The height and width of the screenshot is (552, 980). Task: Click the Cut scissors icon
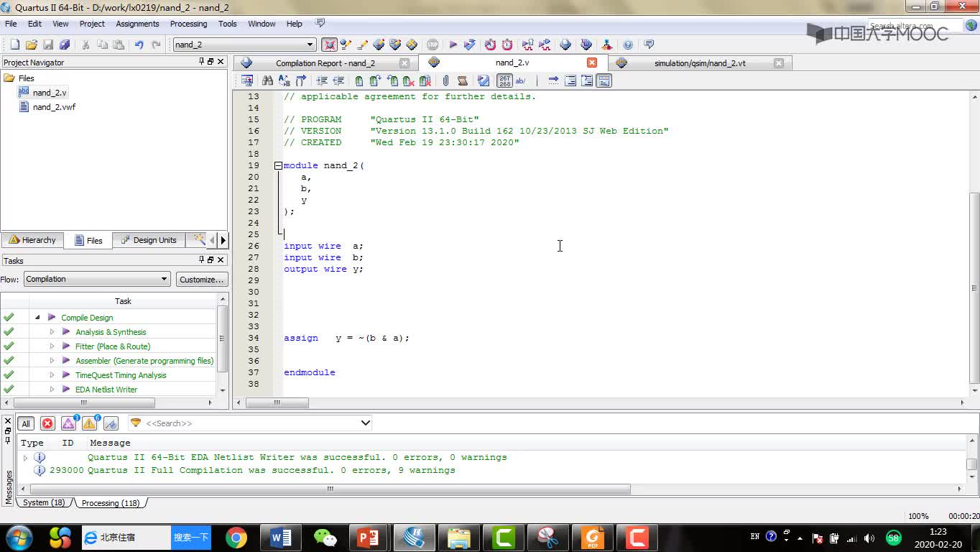point(85,45)
